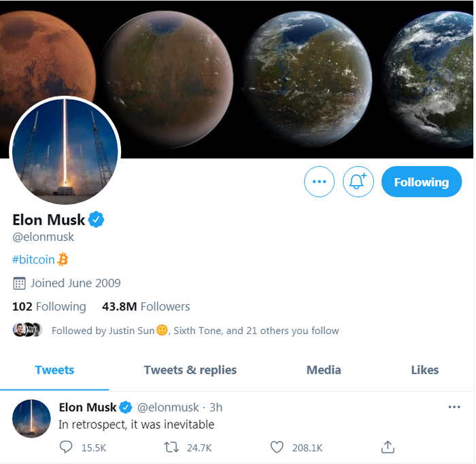
Task: Open the #bitcoin hashtag link
Action: click(x=34, y=260)
